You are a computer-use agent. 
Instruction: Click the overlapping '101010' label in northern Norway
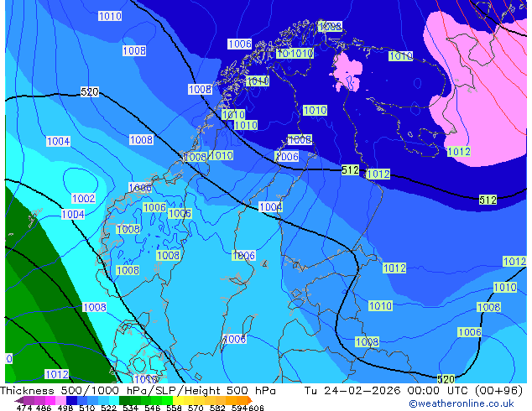click(x=295, y=53)
